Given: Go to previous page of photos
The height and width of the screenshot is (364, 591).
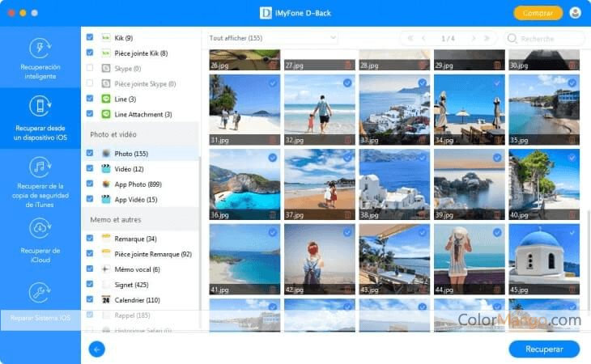Looking at the screenshot, I should [x=423, y=38].
